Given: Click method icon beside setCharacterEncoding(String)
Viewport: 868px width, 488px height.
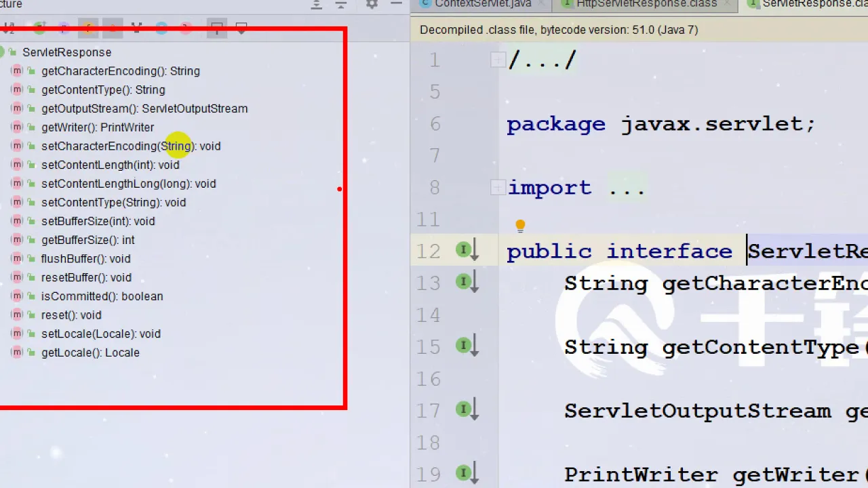Looking at the screenshot, I should 17,146.
